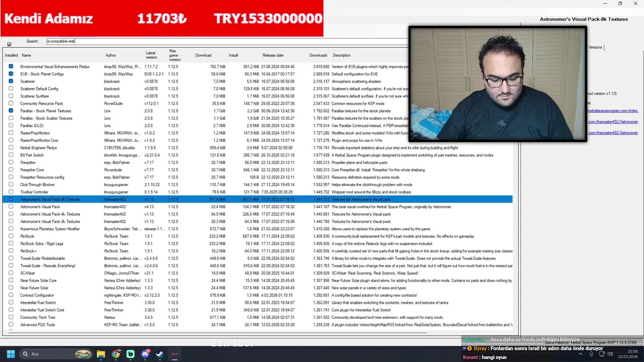
Task: Select TweakScale - Rescale Everything! row
Action: [258, 265]
